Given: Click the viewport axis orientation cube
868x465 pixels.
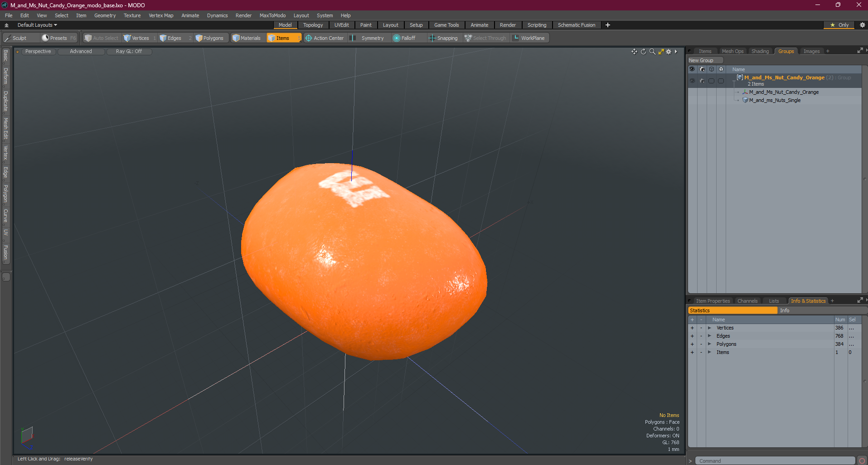Looking at the screenshot, I should [27, 435].
